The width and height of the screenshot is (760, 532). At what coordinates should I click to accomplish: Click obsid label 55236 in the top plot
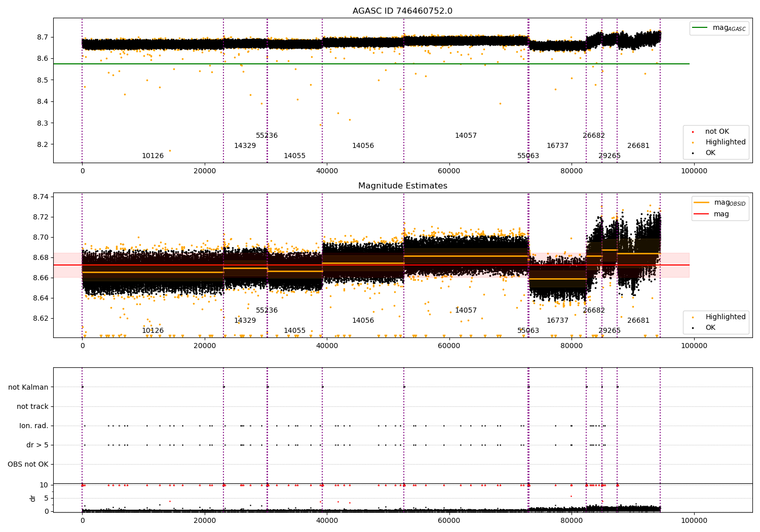(x=267, y=136)
